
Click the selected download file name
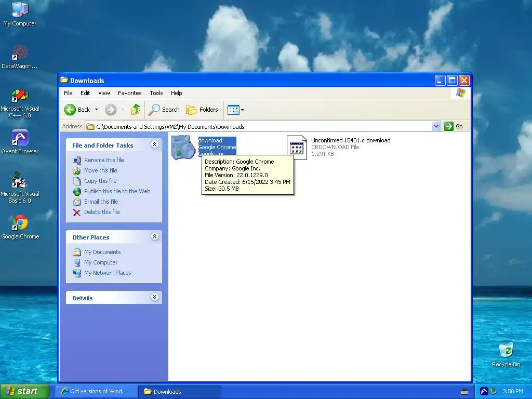pos(210,140)
